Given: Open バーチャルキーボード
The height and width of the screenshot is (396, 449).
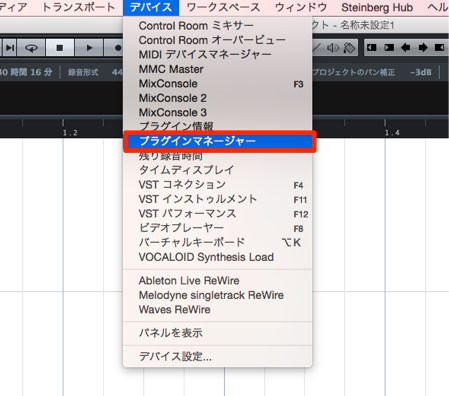Looking at the screenshot, I should (218, 242).
